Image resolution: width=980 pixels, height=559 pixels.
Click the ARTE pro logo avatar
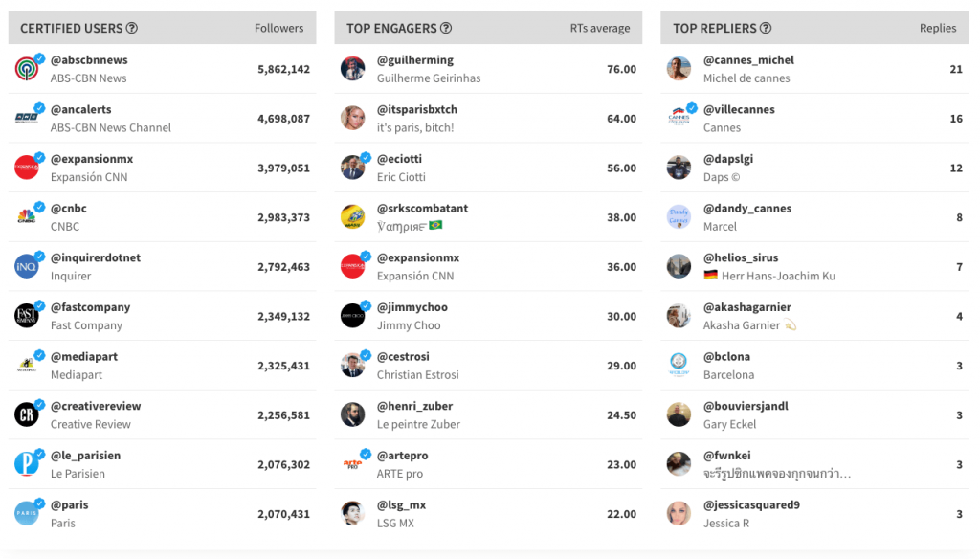click(x=353, y=464)
